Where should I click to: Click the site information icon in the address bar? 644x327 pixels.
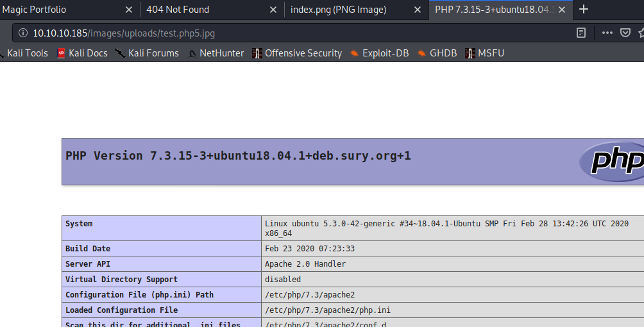(23, 33)
